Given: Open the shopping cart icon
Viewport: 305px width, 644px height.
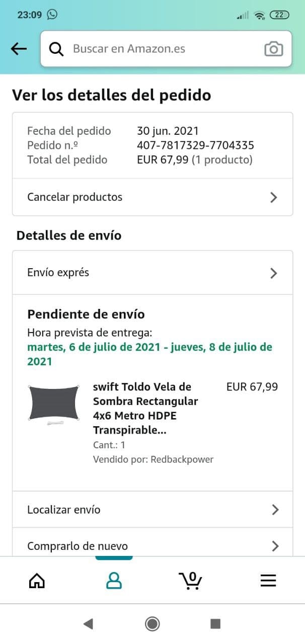Looking at the screenshot, I should [191, 581].
